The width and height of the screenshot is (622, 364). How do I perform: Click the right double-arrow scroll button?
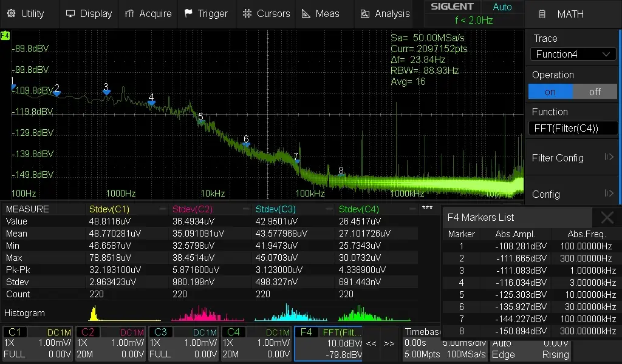pos(389,343)
